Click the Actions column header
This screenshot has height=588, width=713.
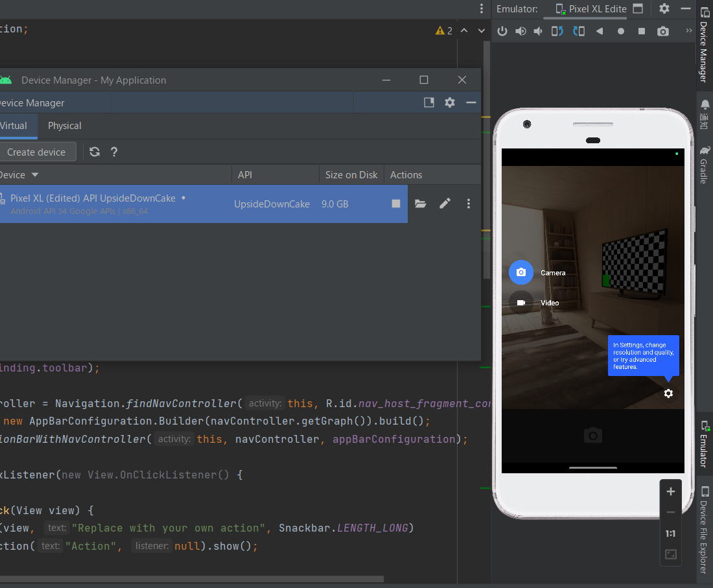[432, 174]
